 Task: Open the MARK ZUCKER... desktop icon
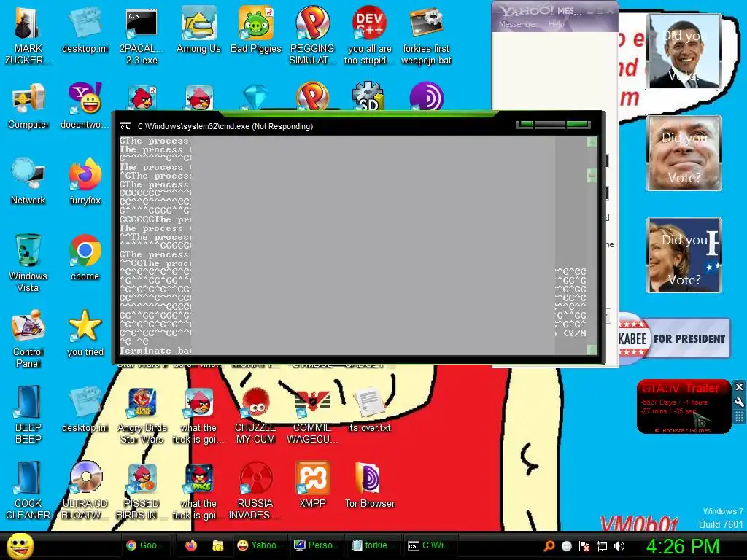pyautogui.click(x=28, y=36)
